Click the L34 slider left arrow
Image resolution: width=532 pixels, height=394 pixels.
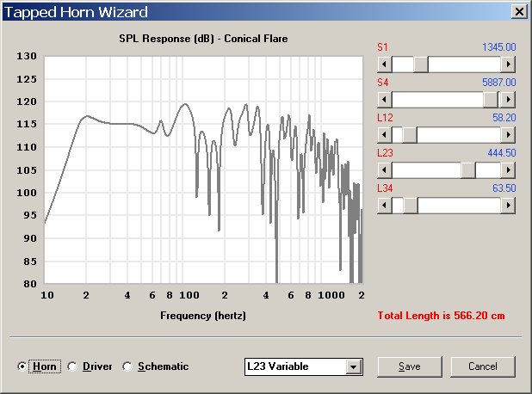click(385, 206)
